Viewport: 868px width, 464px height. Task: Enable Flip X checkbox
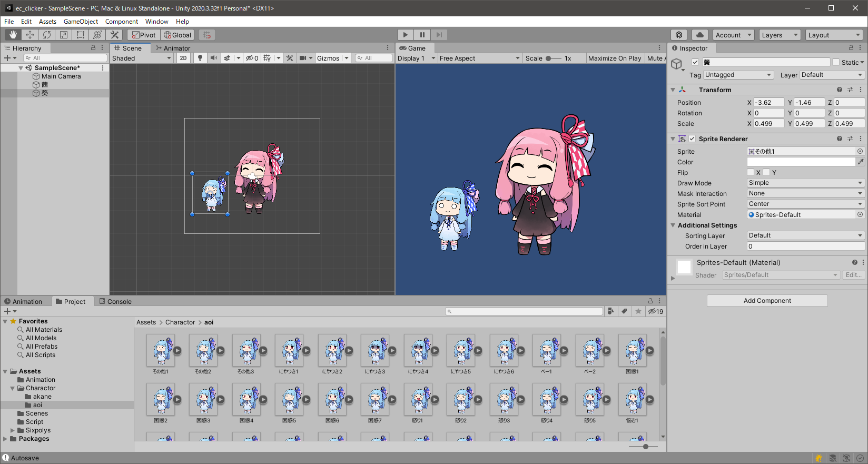click(x=751, y=172)
